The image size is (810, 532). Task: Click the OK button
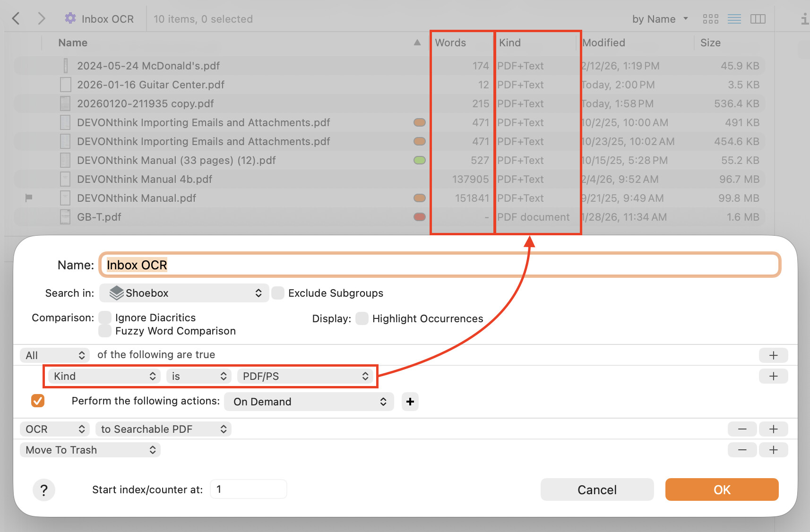pyautogui.click(x=722, y=489)
